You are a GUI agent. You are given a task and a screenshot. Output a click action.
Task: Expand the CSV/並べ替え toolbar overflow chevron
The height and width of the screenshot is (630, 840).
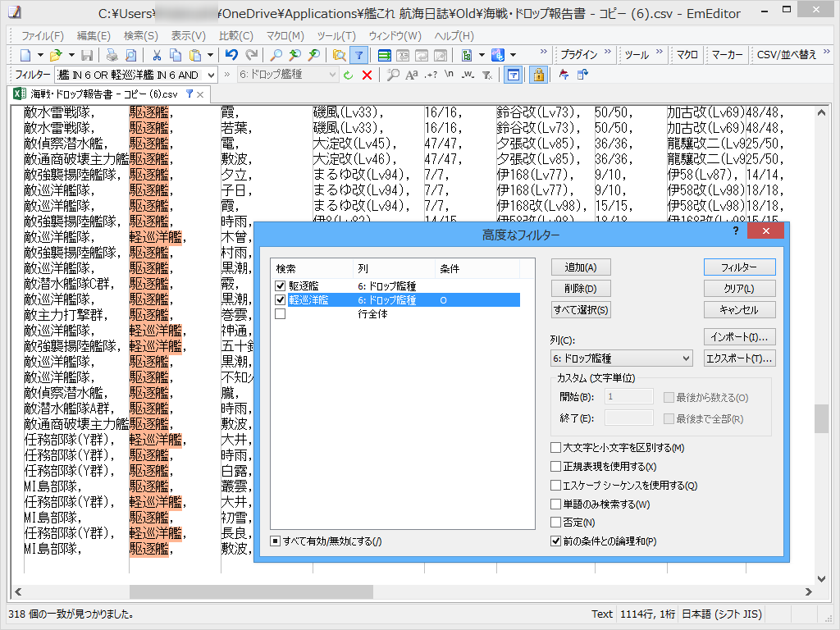(826, 52)
